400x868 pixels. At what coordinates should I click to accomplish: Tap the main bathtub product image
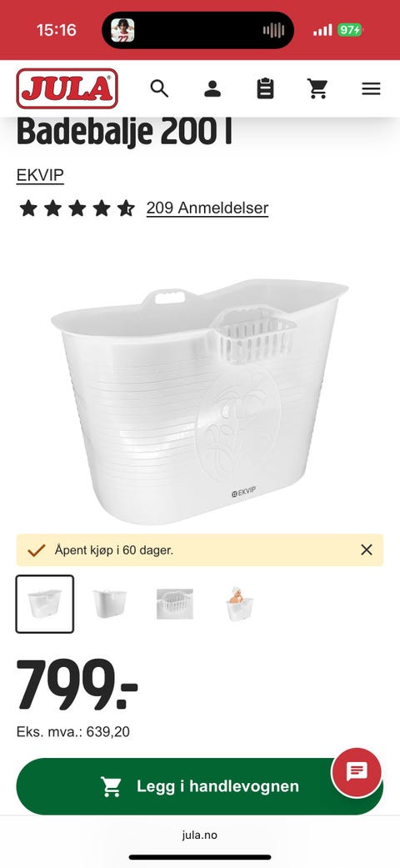click(200, 401)
